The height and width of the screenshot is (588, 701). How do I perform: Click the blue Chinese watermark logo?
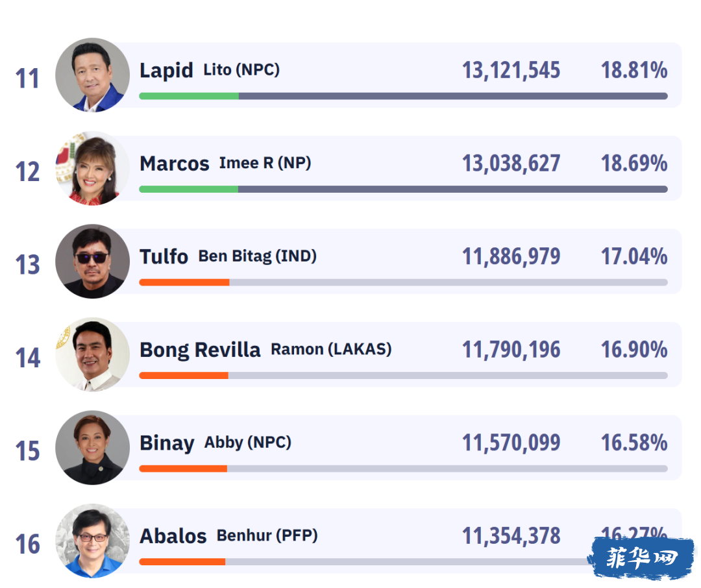(642, 558)
